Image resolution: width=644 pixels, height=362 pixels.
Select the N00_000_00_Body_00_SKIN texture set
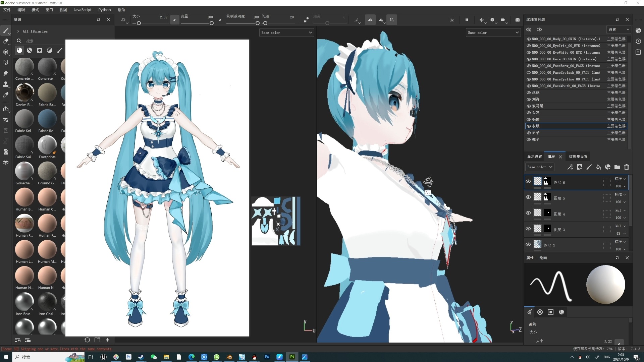576,39
